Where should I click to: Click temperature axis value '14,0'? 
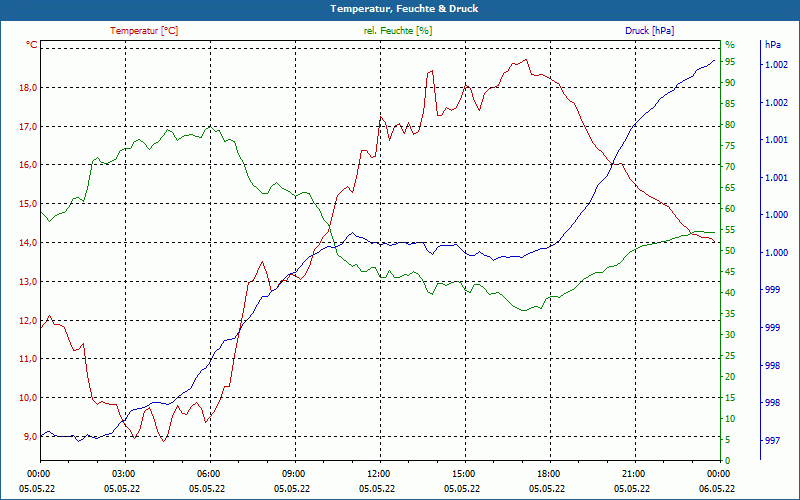point(28,243)
